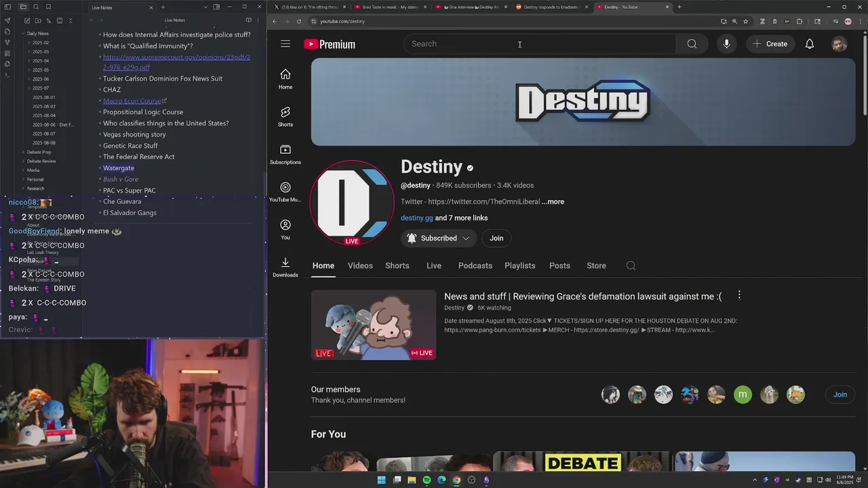The height and width of the screenshot is (488, 868).
Task: Open more options for the live video
Action: [x=739, y=295]
